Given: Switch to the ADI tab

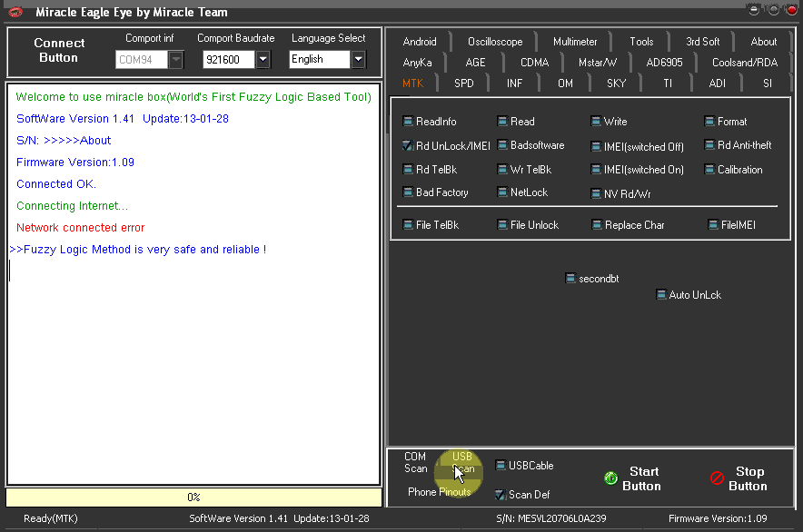Looking at the screenshot, I should [x=717, y=84].
